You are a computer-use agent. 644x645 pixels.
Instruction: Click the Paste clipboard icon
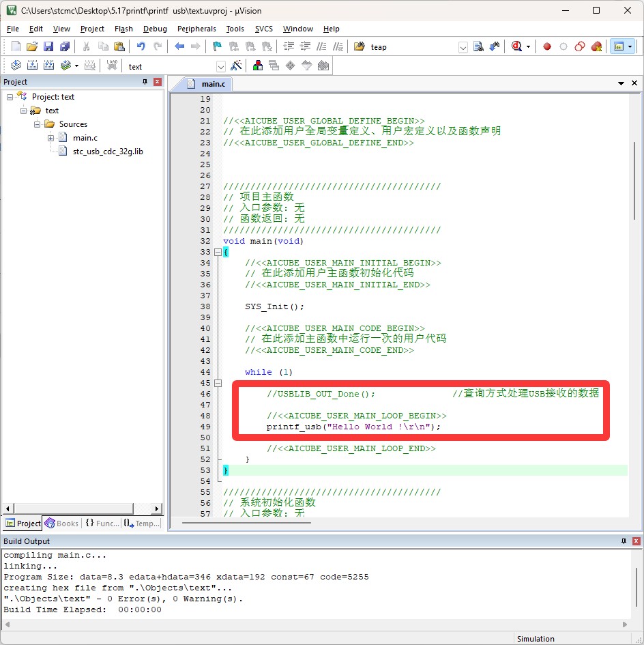tap(119, 46)
